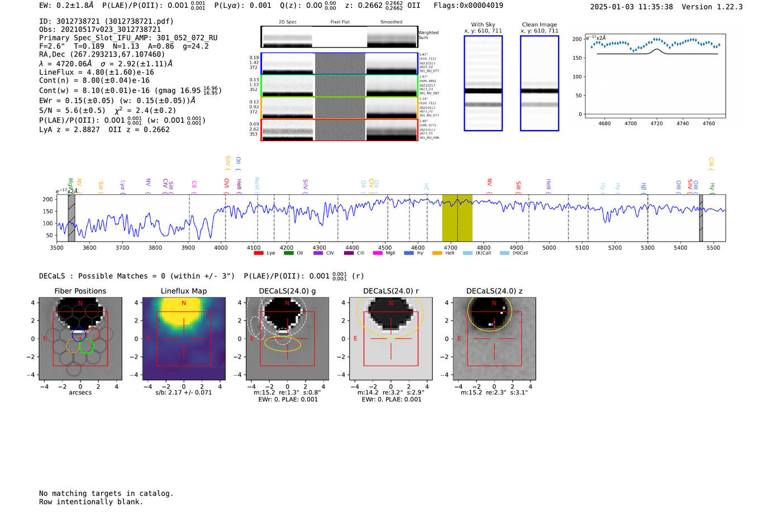782x532 pixels.
Task: Click the orange HeII legend swatch
Action: 437,253
